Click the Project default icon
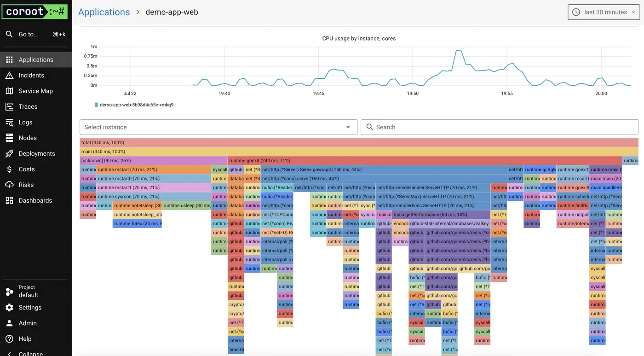The width and height of the screenshot is (644, 356). click(x=9, y=292)
